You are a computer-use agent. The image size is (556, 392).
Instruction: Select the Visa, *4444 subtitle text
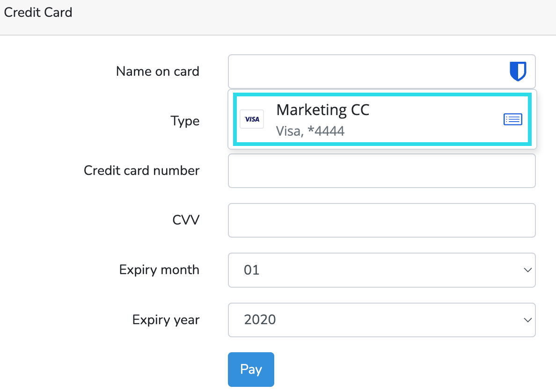[x=310, y=131]
